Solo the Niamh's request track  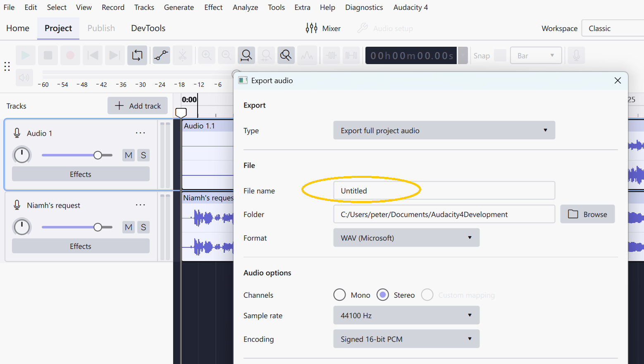[x=143, y=227]
